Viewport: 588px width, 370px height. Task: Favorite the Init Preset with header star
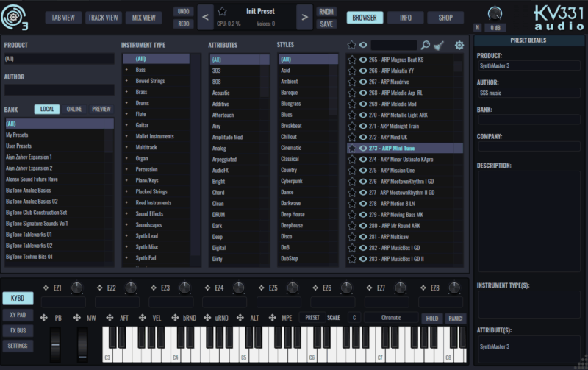pyautogui.click(x=222, y=11)
